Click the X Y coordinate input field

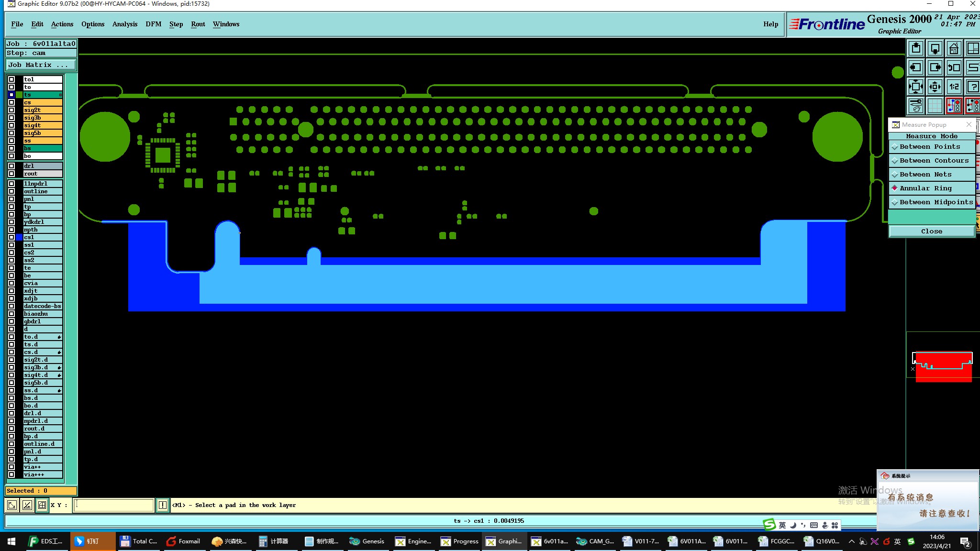pyautogui.click(x=113, y=505)
